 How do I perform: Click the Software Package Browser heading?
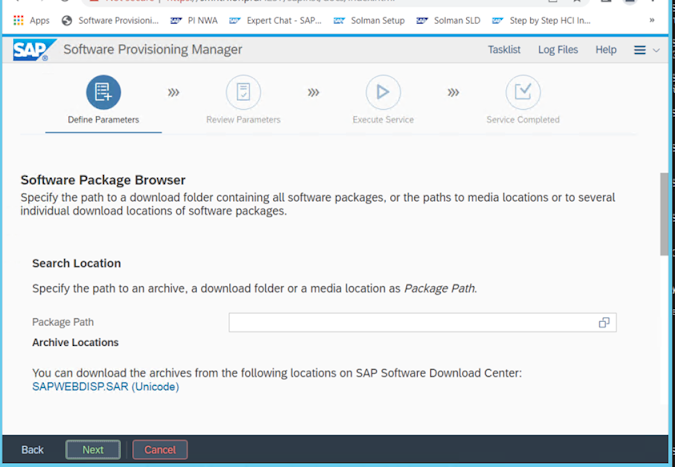[103, 180]
